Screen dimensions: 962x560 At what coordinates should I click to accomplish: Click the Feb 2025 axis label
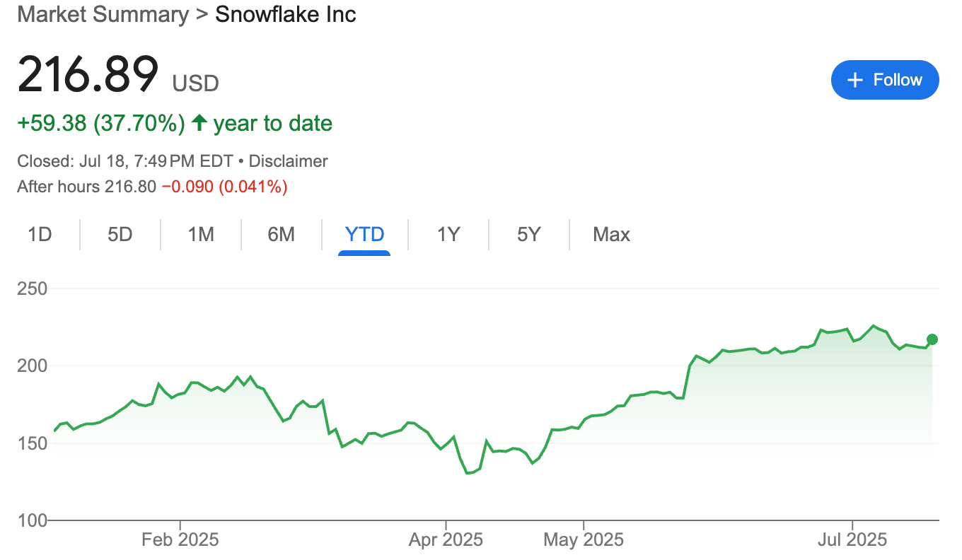coord(180,540)
